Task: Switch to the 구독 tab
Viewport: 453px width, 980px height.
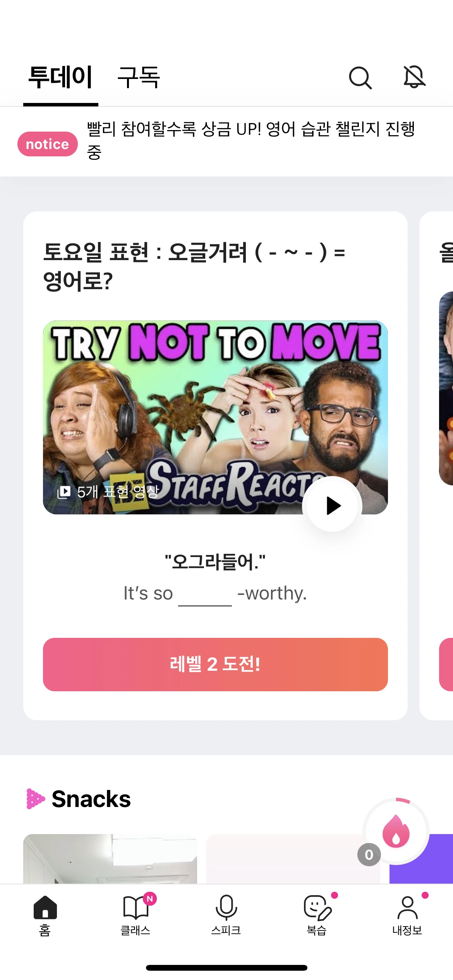Action: coord(139,77)
